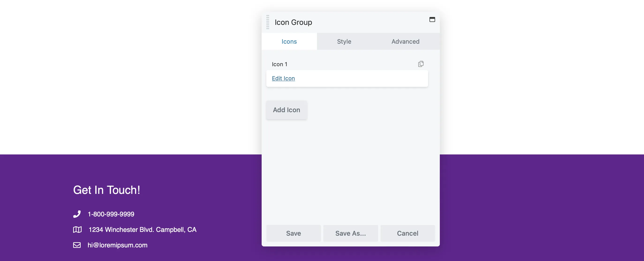Switch to the Advanced tab
644x261 pixels.
pyautogui.click(x=405, y=41)
